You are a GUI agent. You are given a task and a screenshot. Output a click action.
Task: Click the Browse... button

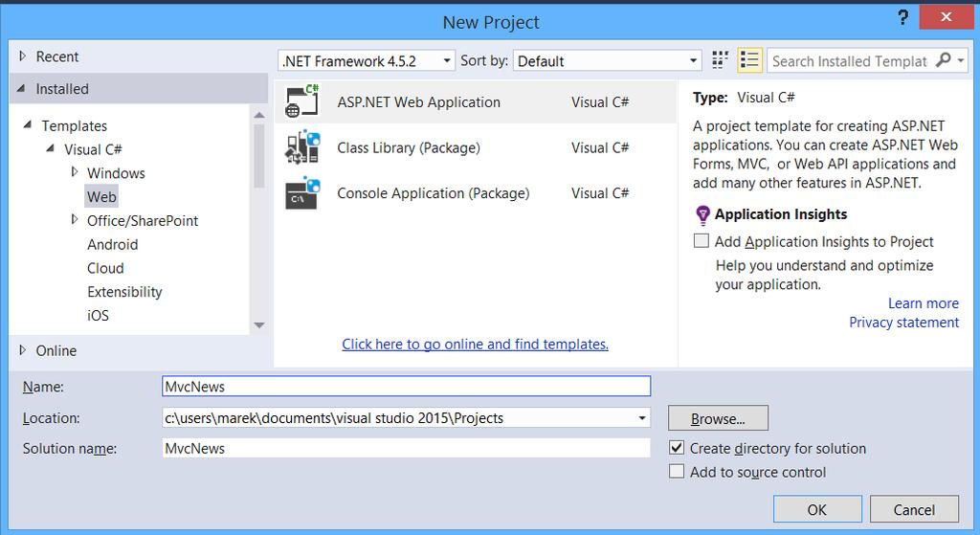(718, 418)
